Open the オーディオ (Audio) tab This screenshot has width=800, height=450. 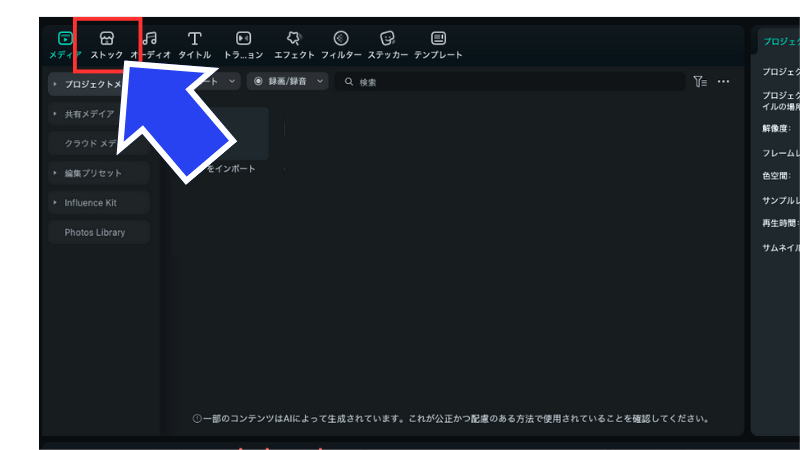152,45
